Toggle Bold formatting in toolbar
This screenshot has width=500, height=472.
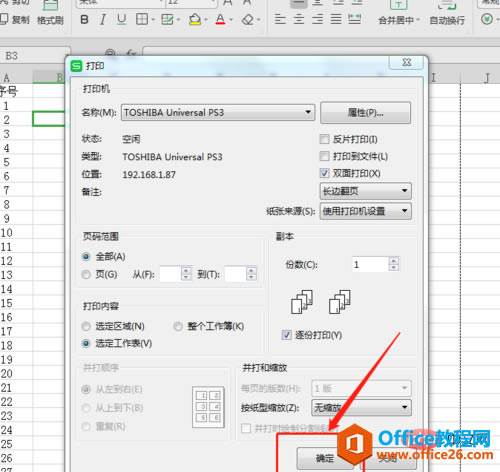coord(84,19)
